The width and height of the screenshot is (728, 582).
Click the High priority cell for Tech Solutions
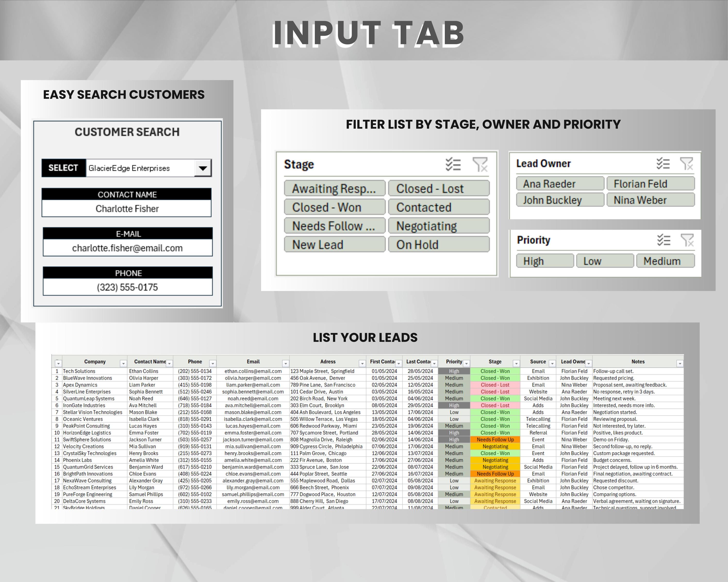click(x=454, y=371)
